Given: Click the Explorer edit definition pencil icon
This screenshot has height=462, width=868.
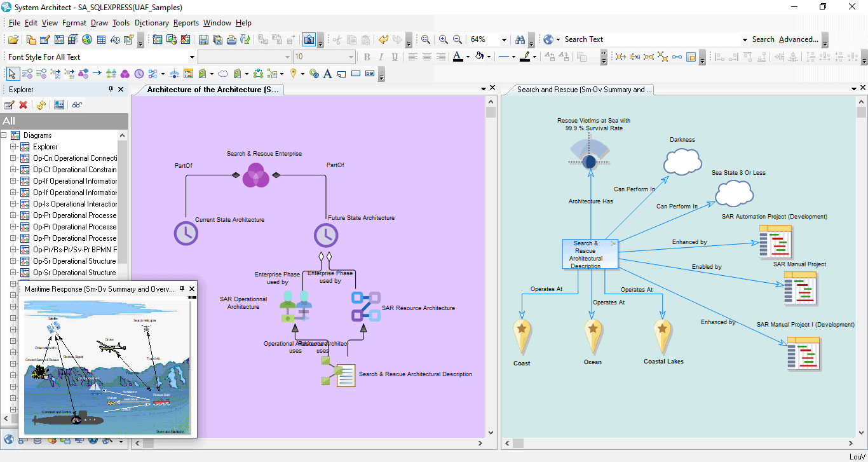Looking at the screenshot, I should tap(10, 105).
